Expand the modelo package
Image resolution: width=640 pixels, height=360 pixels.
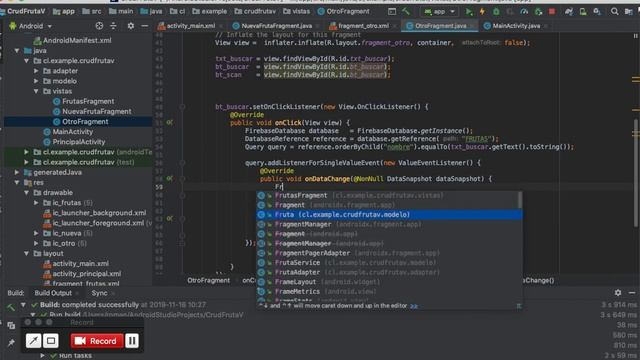click(36, 81)
